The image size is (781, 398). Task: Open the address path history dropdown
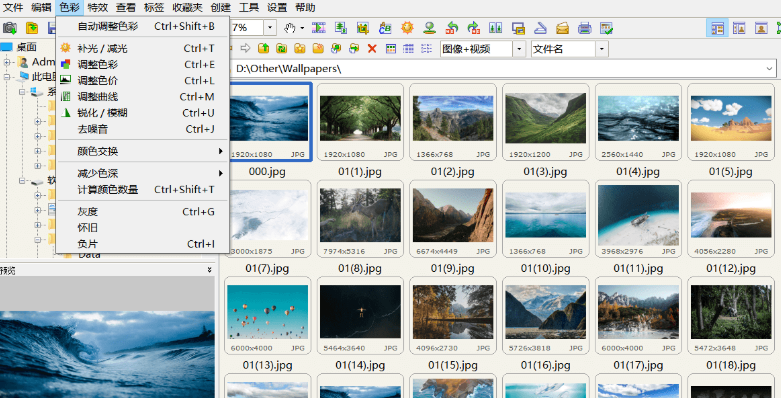[769, 68]
